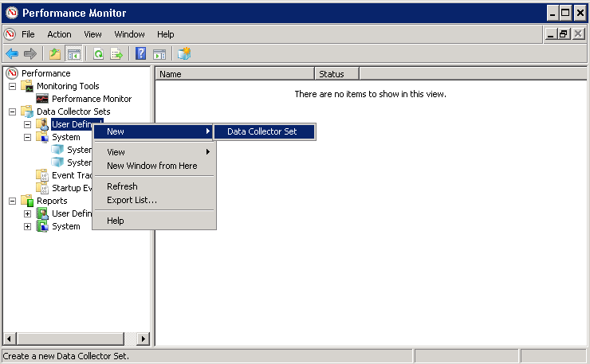
Task: Click the Data Collector Sets folder icon
Action: pyautogui.click(x=27, y=112)
